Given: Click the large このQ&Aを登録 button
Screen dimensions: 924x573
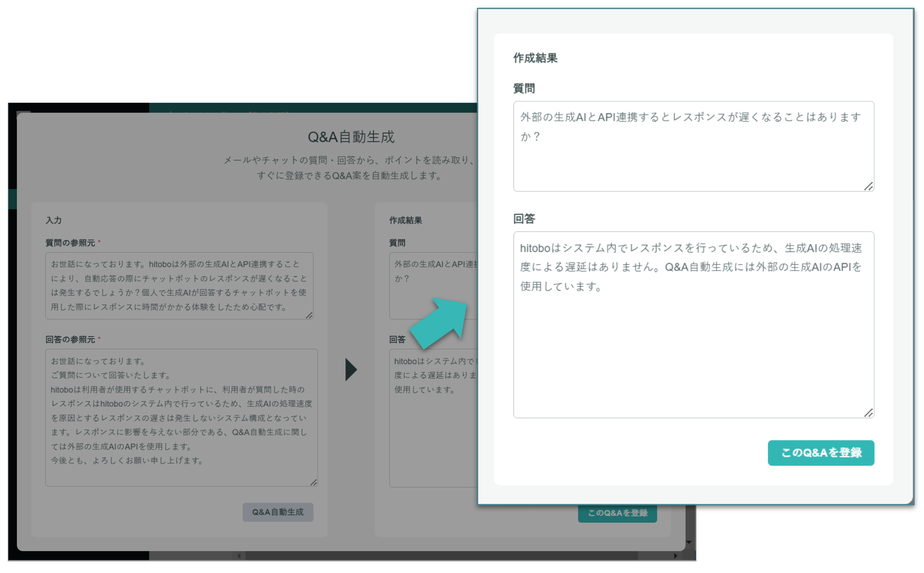Looking at the screenshot, I should point(820,453).
